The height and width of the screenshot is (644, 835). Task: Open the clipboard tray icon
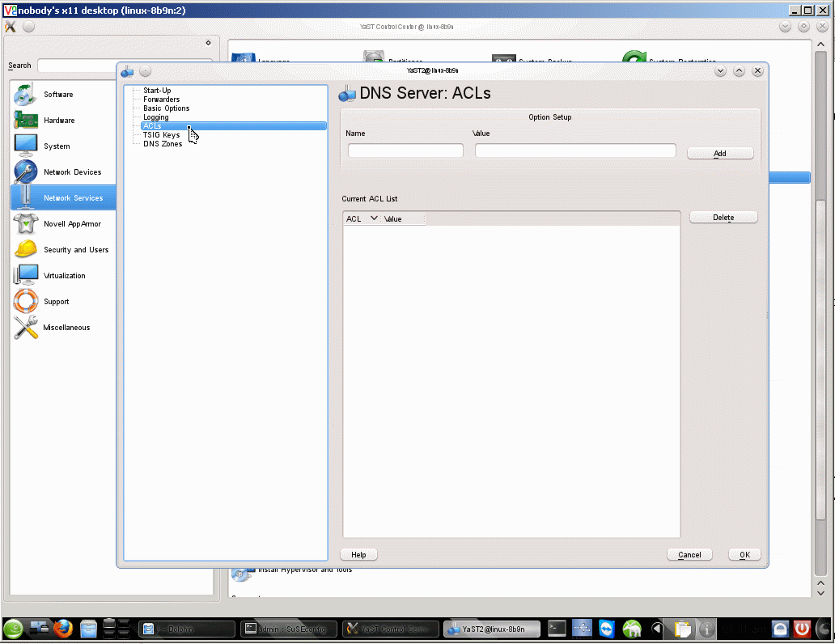click(x=682, y=629)
